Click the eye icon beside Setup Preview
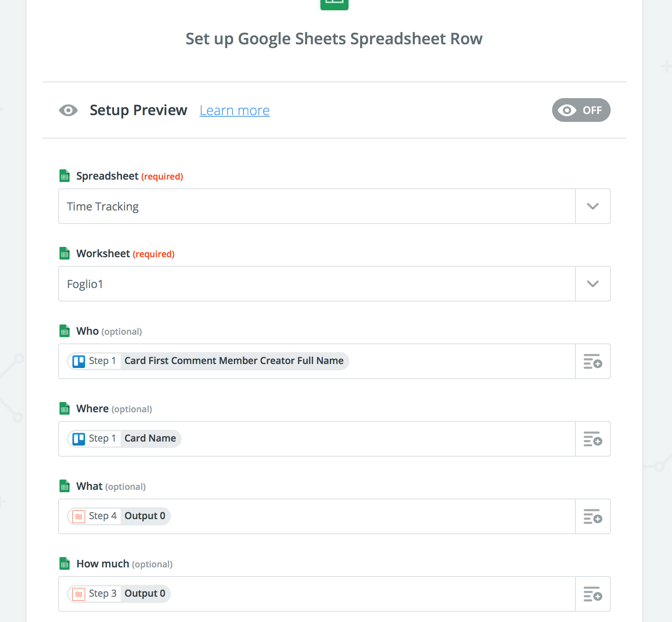Image resolution: width=672 pixels, height=622 pixels. coord(68,110)
